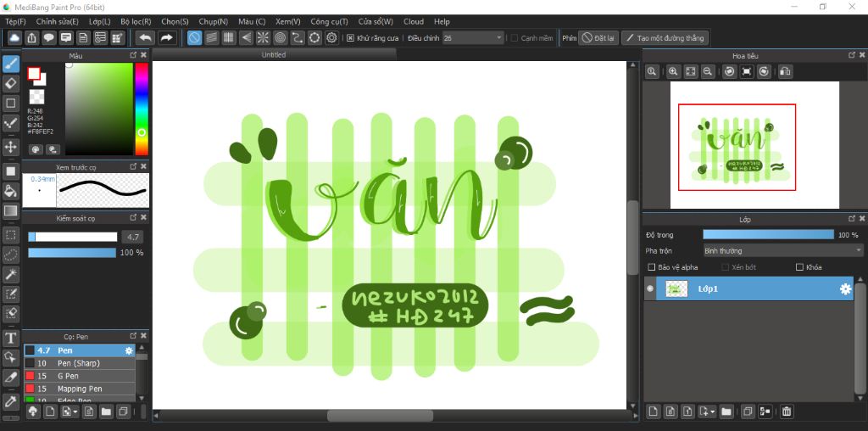This screenshot has height=431, width=868.
Task: Select the Eraser tool
Action: (10, 84)
